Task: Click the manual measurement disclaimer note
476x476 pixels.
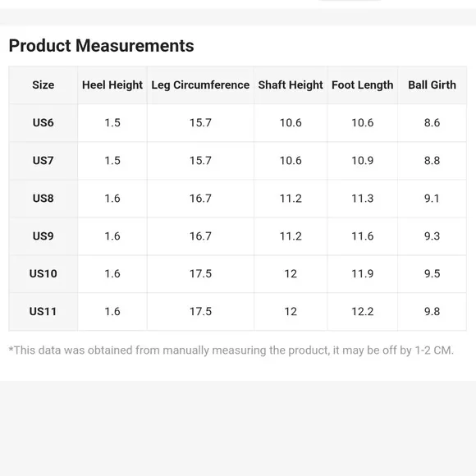Action: coord(231,350)
